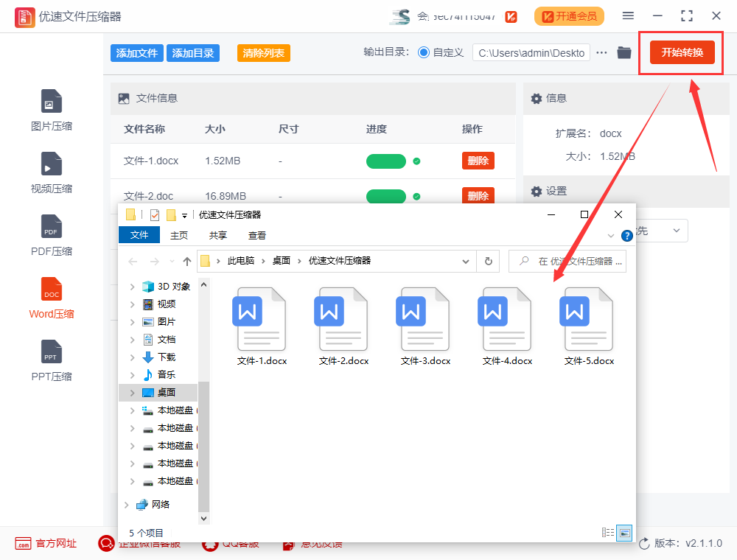This screenshot has width=737, height=560.
Task: Click the 开通会员 button
Action: click(569, 16)
